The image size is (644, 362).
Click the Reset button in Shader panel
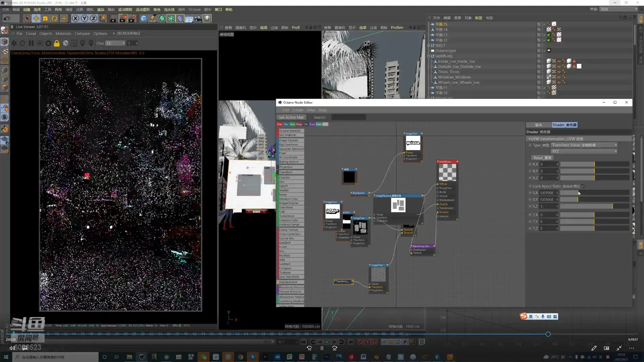tap(542, 158)
